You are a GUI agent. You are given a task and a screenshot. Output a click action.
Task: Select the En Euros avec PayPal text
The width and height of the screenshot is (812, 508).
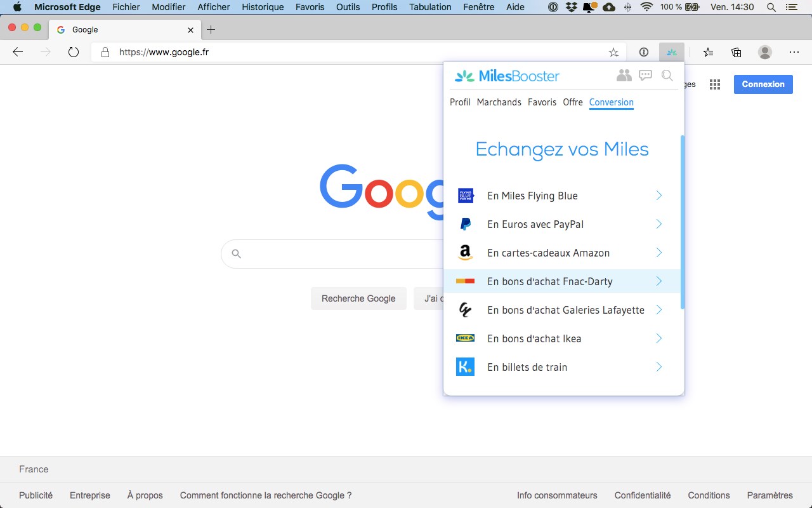[x=535, y=224]
